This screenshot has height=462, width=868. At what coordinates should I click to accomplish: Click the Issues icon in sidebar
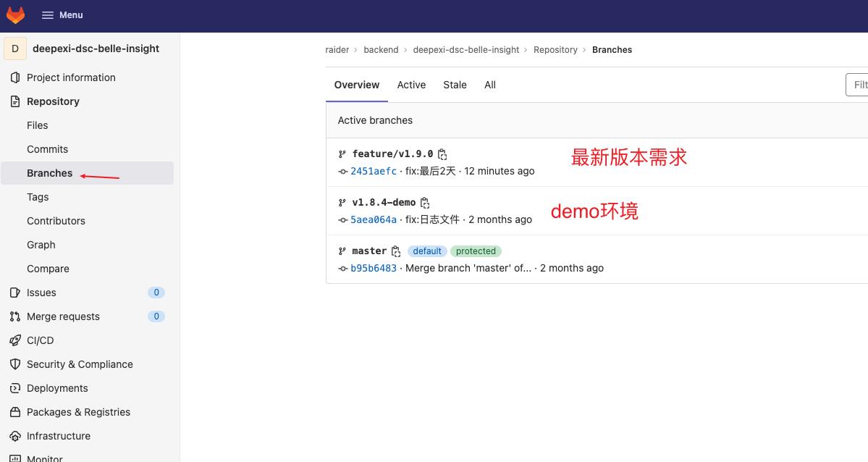14,293
